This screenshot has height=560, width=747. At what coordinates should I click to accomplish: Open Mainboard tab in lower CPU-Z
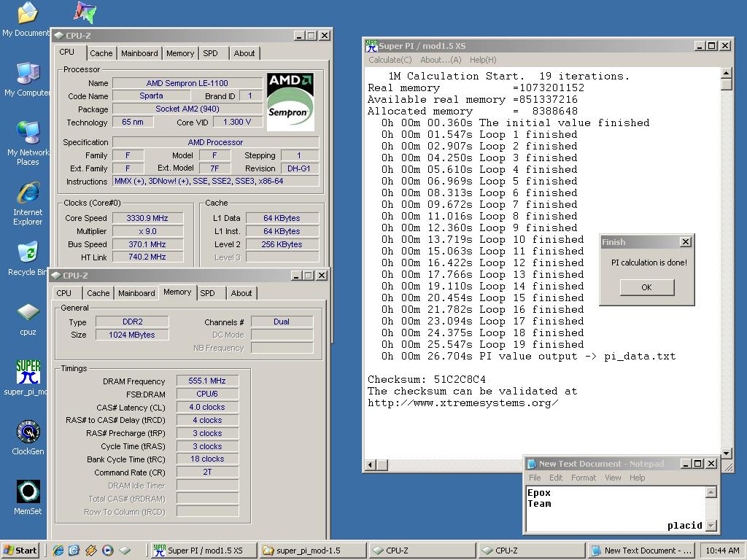tap(136, 293)
